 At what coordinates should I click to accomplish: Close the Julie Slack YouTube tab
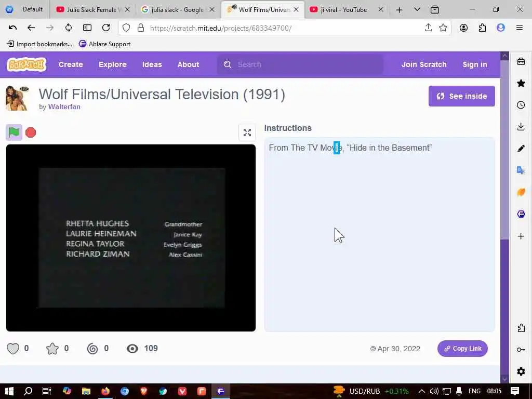coord(127,9)
